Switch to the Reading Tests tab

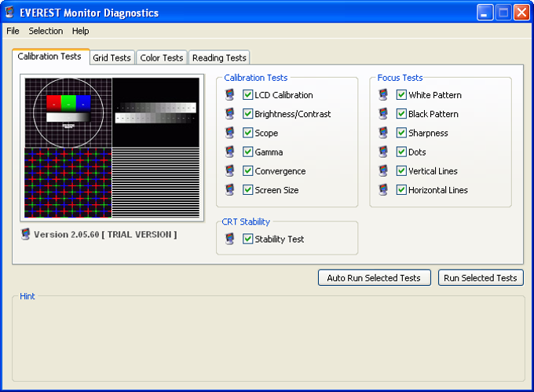click(219, 58)
